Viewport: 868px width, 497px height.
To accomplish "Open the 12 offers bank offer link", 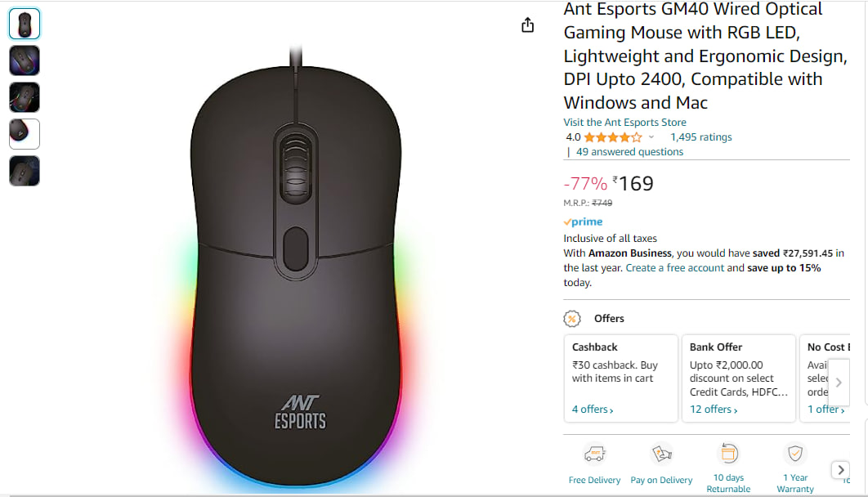I will click(714, 409).
